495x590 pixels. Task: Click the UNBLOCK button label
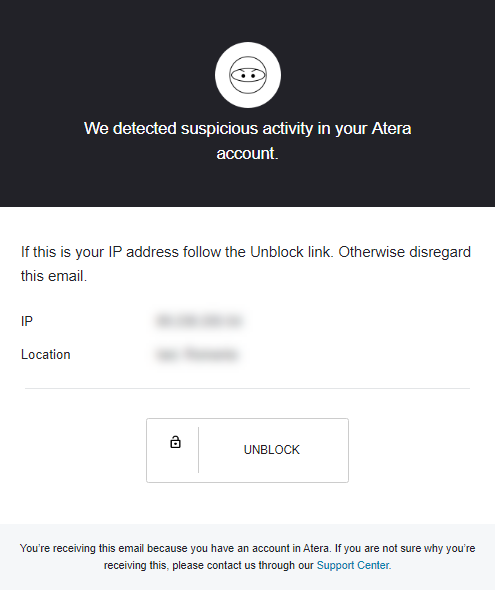(272, 450)
